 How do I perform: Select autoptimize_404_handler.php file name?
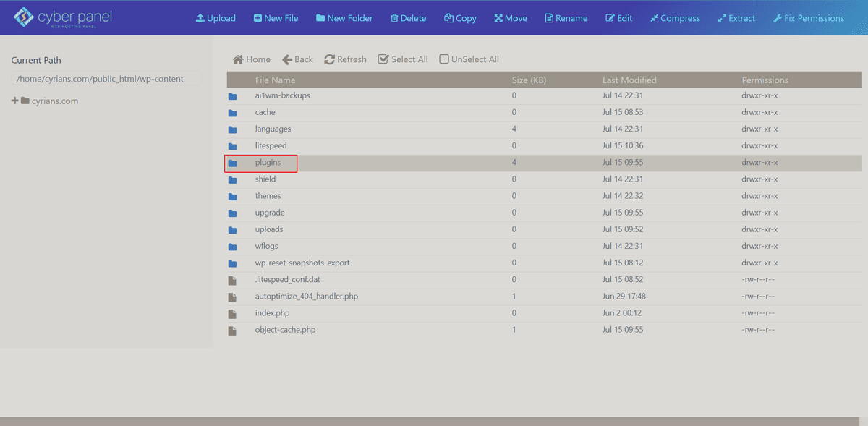[307, 296]
